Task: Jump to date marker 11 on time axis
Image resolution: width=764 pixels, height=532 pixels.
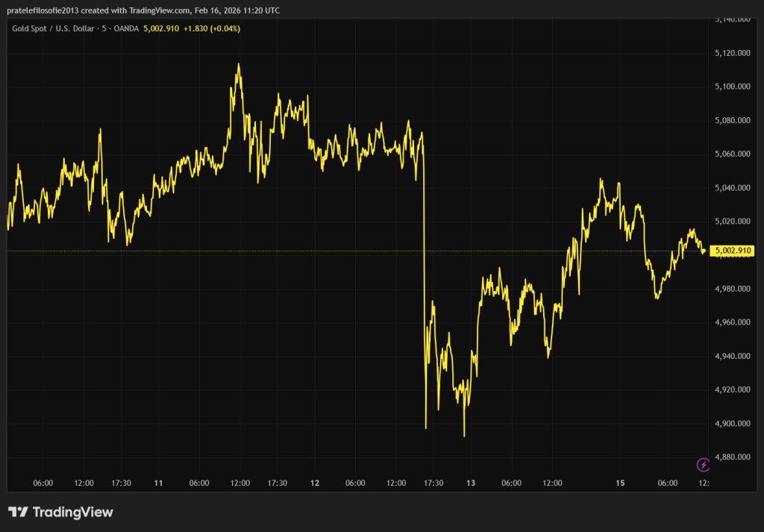Action: pyautogui.click(x=158, y=484)
